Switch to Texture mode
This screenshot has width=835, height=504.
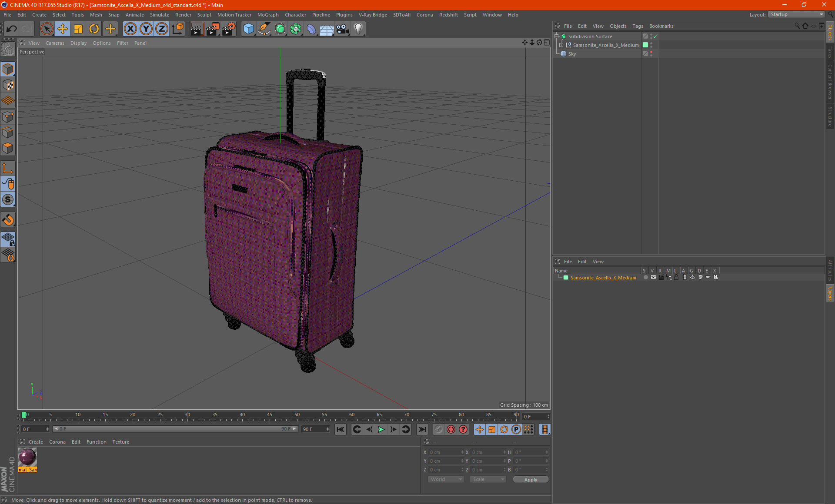pos(8,85)
